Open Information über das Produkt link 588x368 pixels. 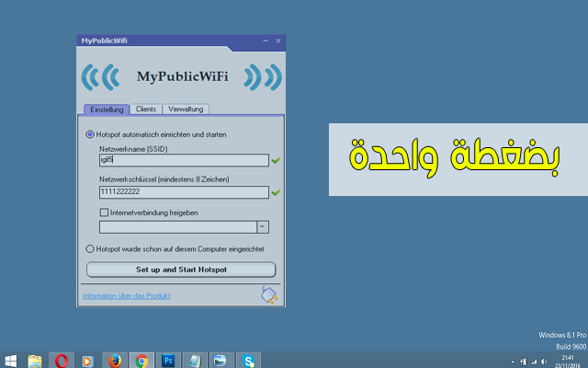(x=127, y=296)
